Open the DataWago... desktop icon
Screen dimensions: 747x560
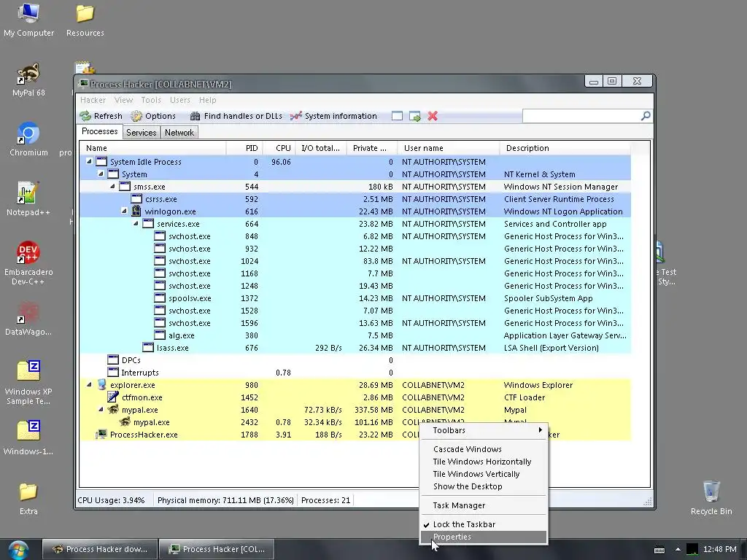tap(28, 319)
